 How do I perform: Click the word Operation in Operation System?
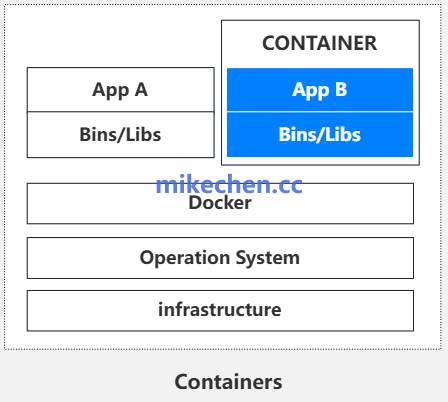coord(185,258)
